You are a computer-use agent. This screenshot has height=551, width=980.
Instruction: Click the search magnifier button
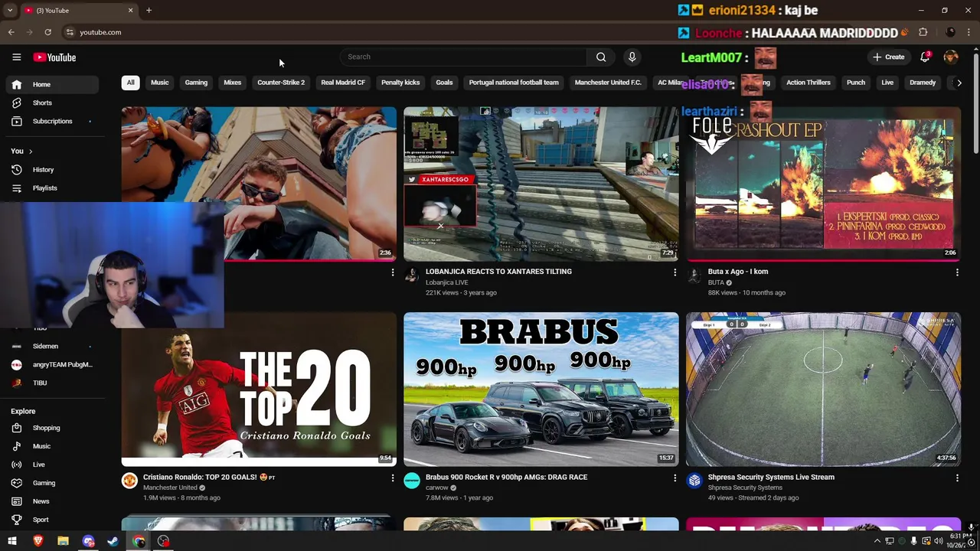[x=601, y=57]
